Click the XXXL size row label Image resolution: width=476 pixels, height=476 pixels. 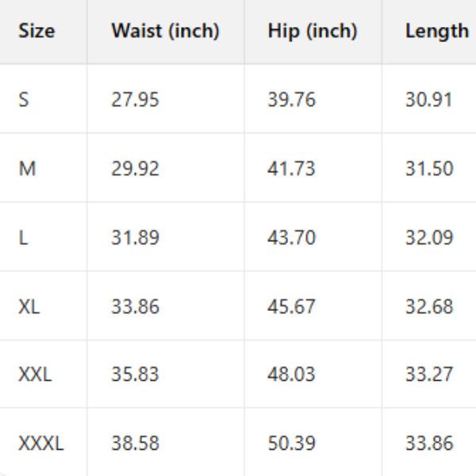click(40, 443)
